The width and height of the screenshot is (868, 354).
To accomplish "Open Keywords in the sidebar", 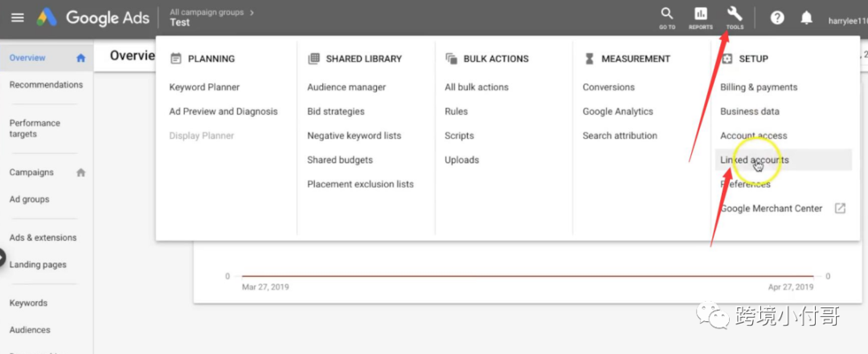I will pos(28,303).
